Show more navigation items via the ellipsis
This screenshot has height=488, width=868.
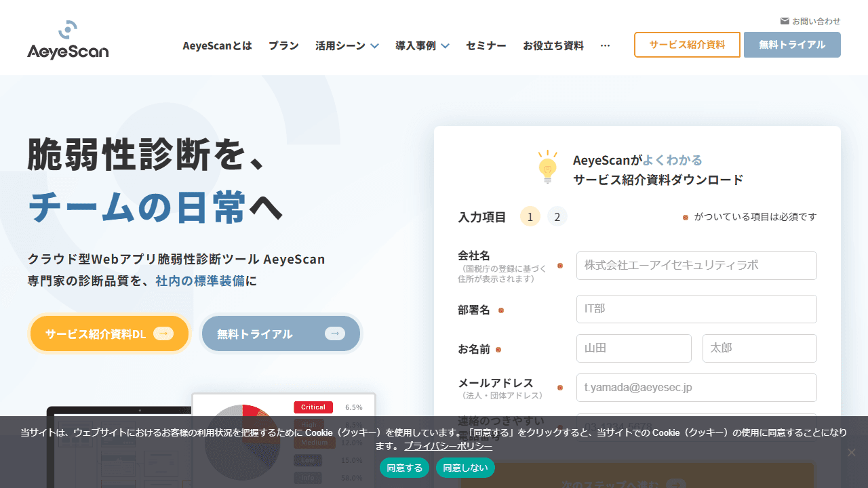tap(606, 45)
